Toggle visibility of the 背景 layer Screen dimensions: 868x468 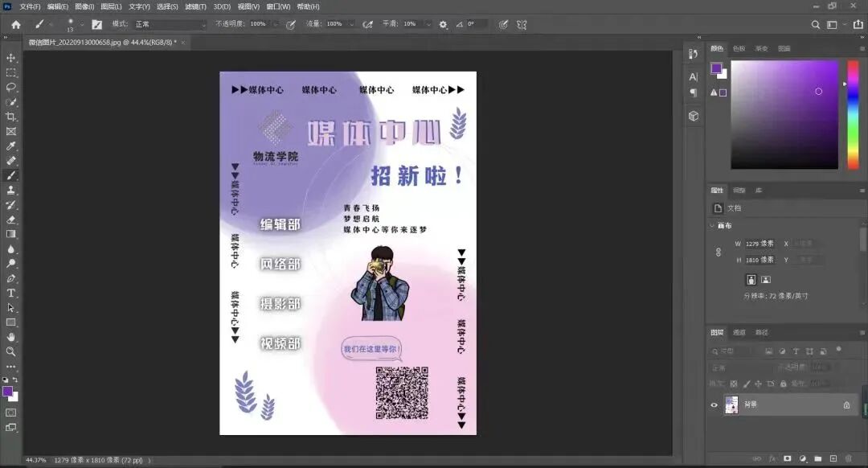[713, 405]
